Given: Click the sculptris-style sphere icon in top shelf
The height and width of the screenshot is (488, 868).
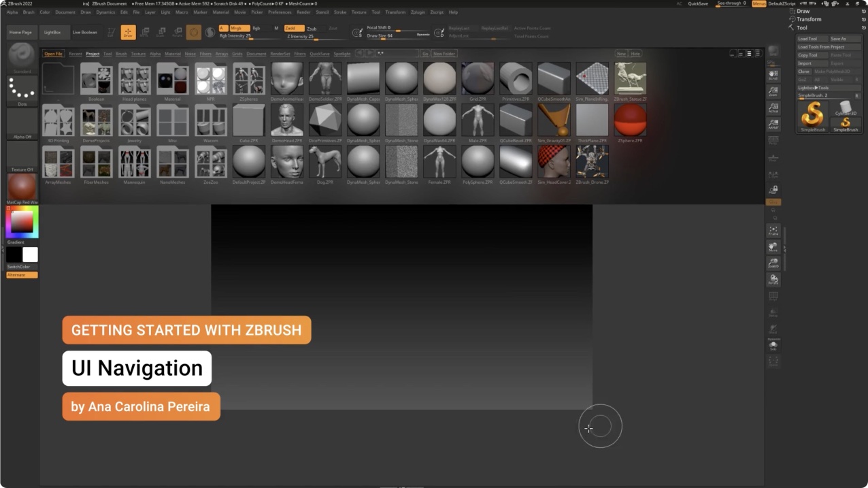Looking at the screenshot, I should click(x=194, y=32).
